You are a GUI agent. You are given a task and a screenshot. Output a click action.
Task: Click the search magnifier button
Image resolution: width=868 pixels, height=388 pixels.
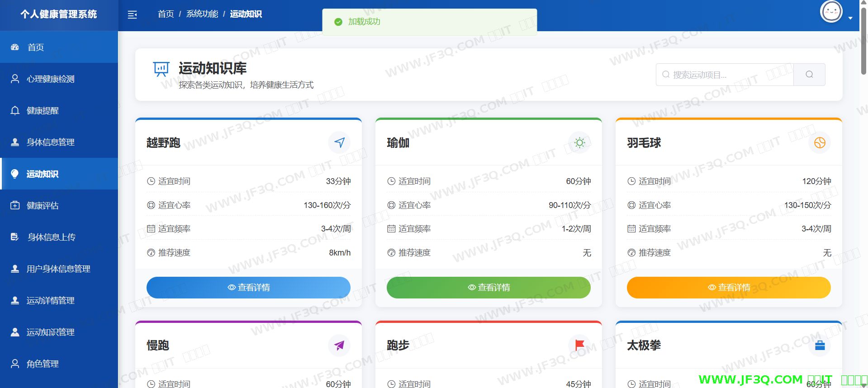tap(809, 75)
